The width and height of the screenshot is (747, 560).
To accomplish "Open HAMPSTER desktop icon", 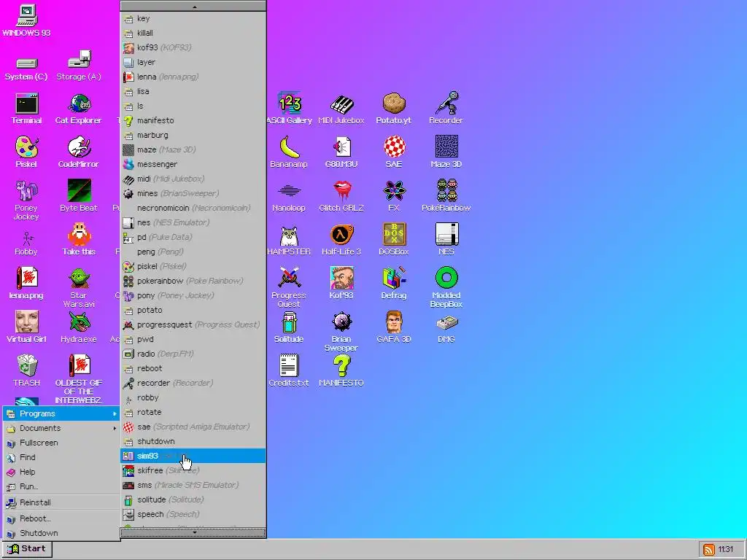I will (289, 239).
